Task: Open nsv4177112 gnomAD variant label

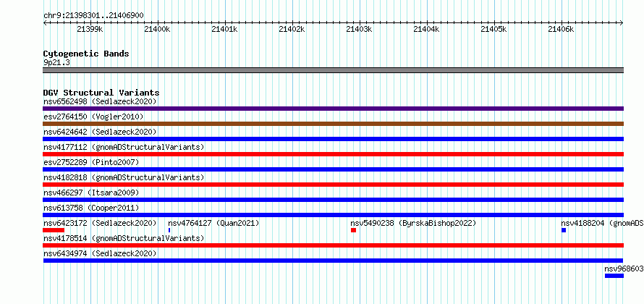Action: 124,147
